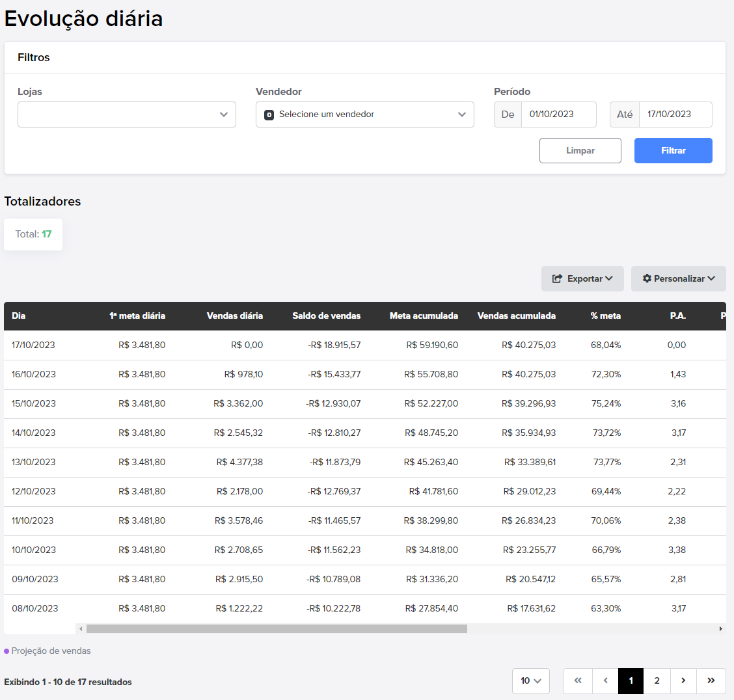Click the 1ª meta diária column header
Viewport: 734px width, 700px height.
click(137, 316)
